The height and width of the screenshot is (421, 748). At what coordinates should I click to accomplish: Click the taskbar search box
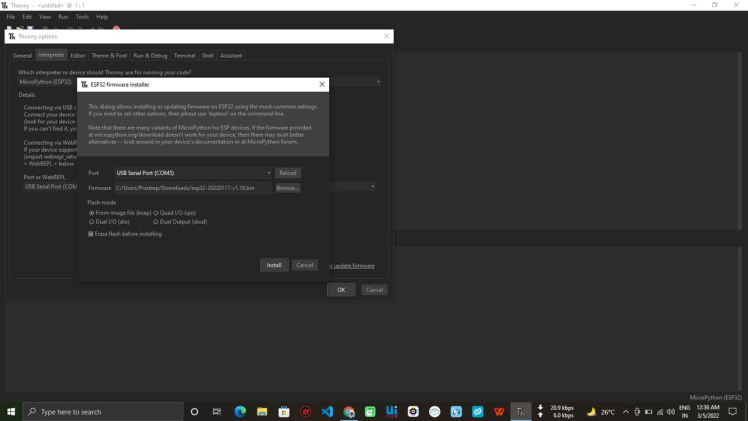103,411
